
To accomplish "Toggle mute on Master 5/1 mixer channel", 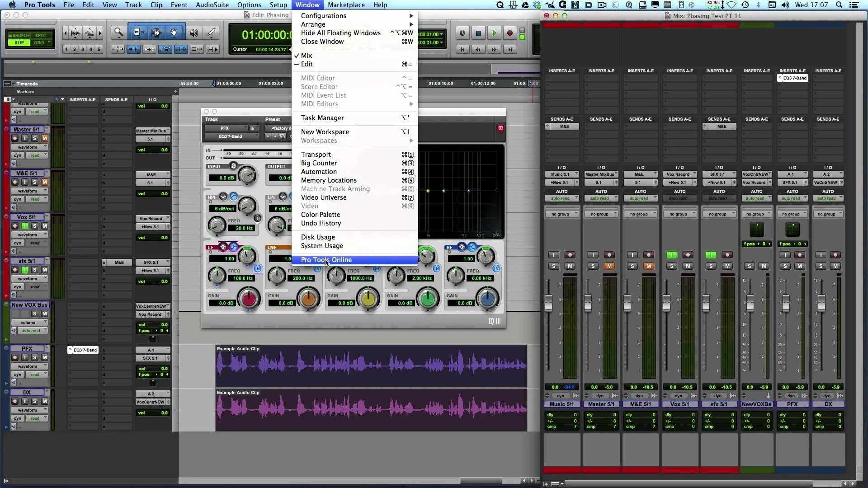I will (609, 266).
